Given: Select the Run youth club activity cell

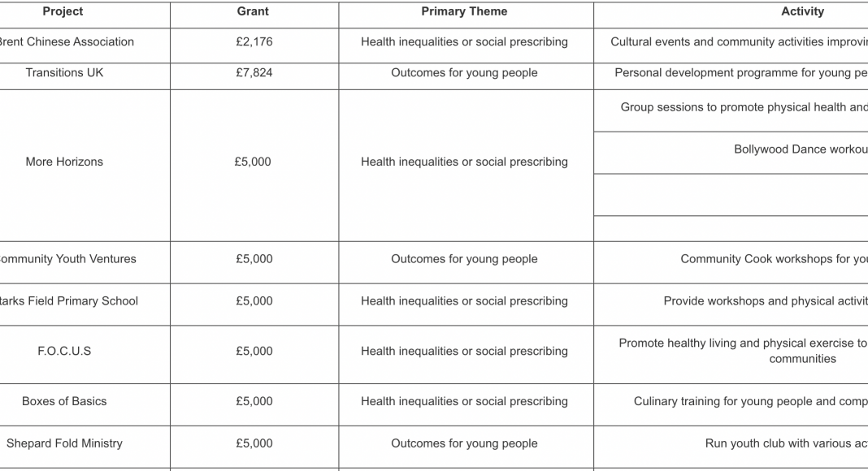Looking at the screenshot, I should click(x=785, y=443).
